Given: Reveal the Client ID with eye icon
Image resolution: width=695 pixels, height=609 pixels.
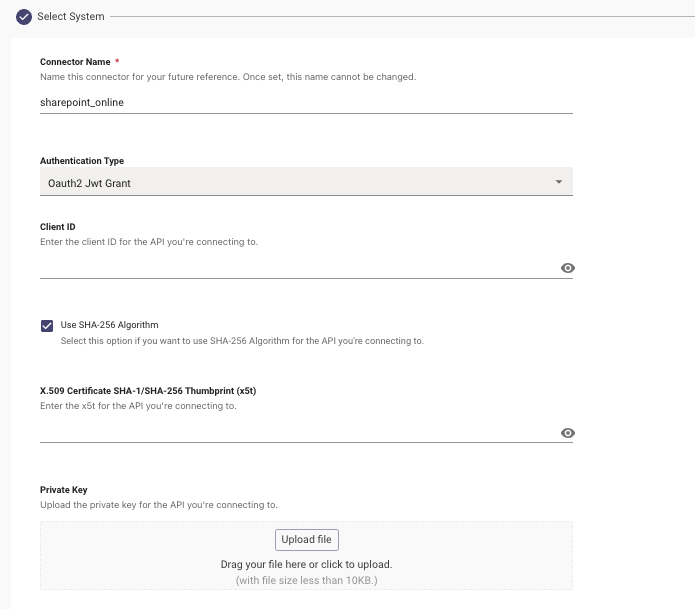Looking at the screenshot, I should pyautogui.click(x=568, y=268).
